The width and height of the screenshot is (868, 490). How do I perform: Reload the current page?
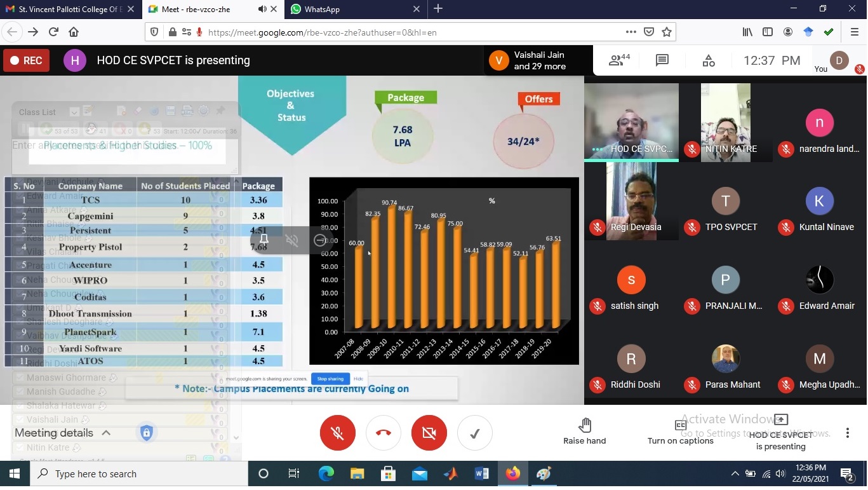[53, 32]
